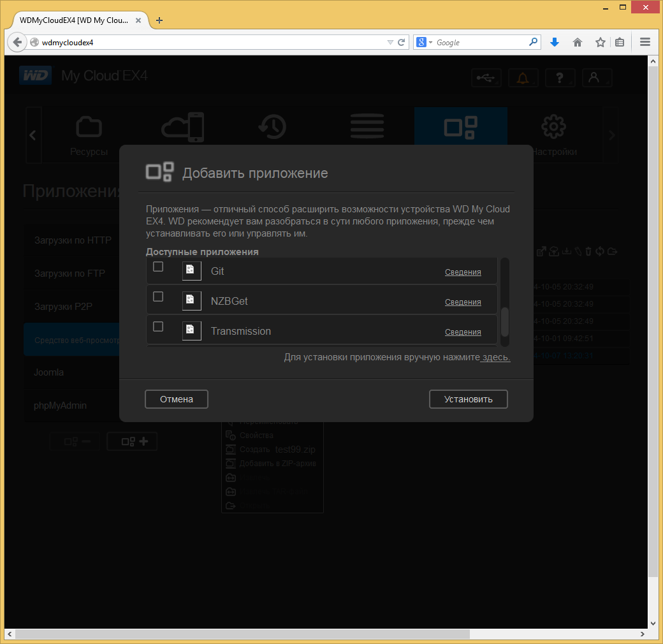Viewport: 663px width, 644px height.
Task: Click the horizontal page scrollbar
Action: 242,634
